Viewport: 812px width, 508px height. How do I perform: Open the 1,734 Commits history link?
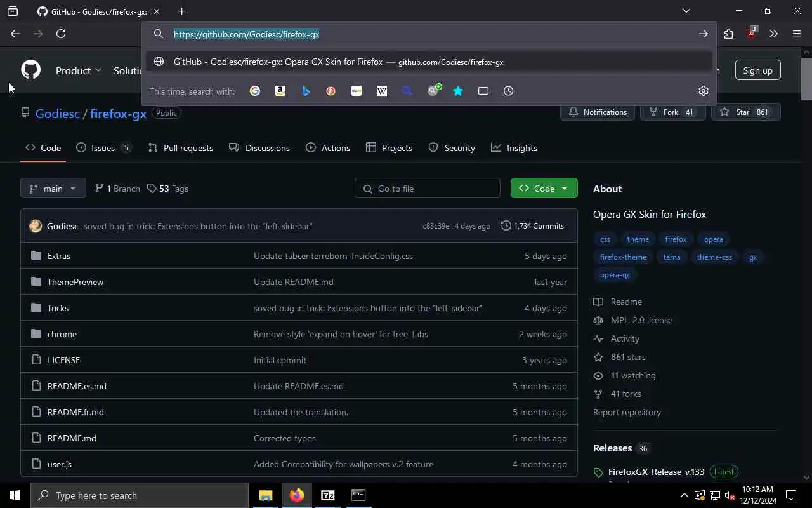tap(532, 225)
